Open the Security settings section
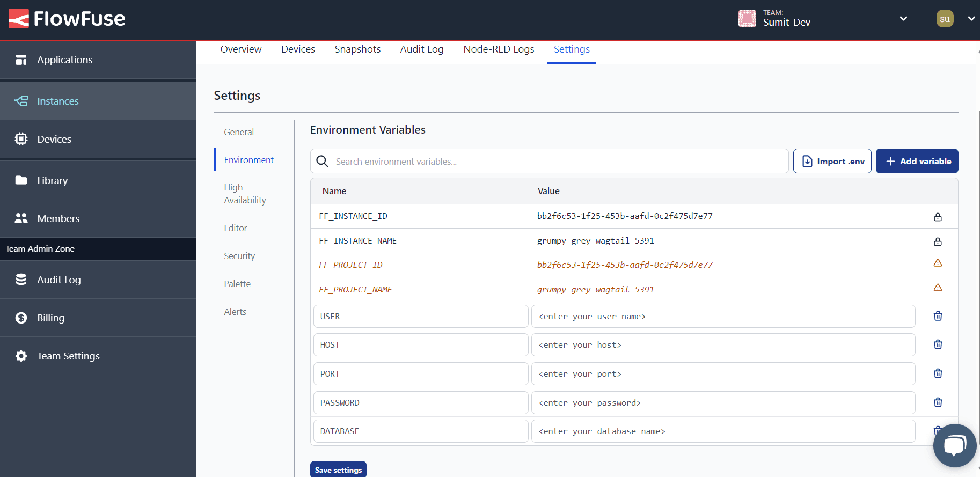The image size is (980, 477). (x=239, y=256)
